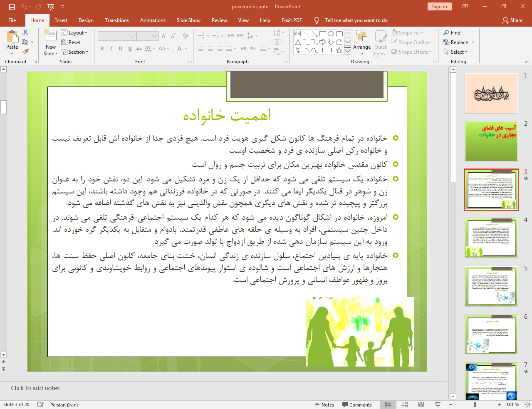Increase list indent level
Image resolution: width=532 pixels, height=409 pixels.
(240, 36)
